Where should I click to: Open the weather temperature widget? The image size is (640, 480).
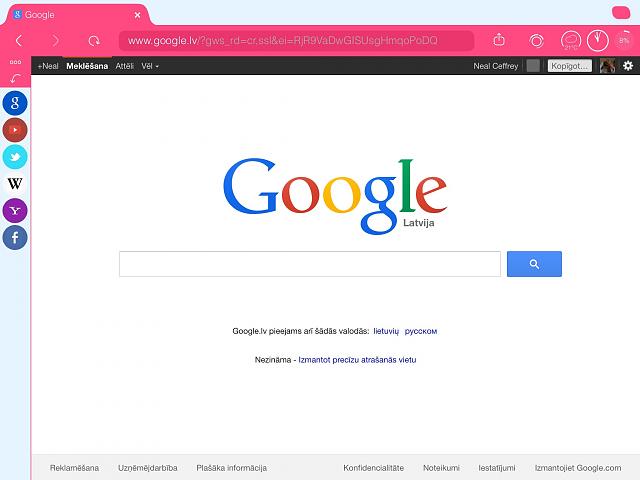tap(571, 41)
